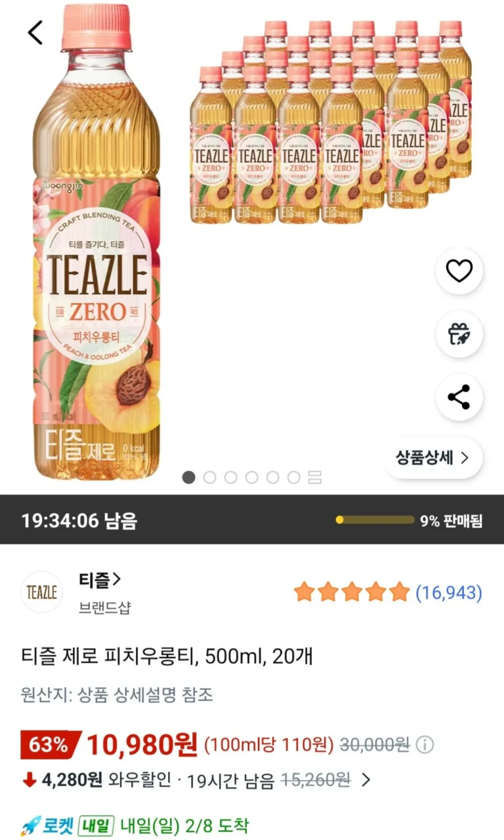Viewport: 504px width, 840px height.
Task: Tap the price info circle icon
Action: (425, 745)
